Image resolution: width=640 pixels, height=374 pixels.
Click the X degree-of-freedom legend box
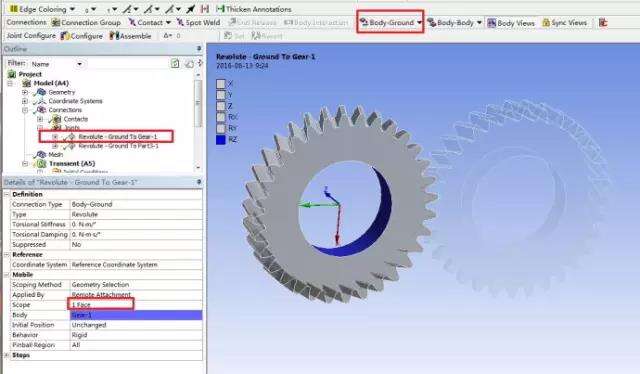tap(221, 84)
